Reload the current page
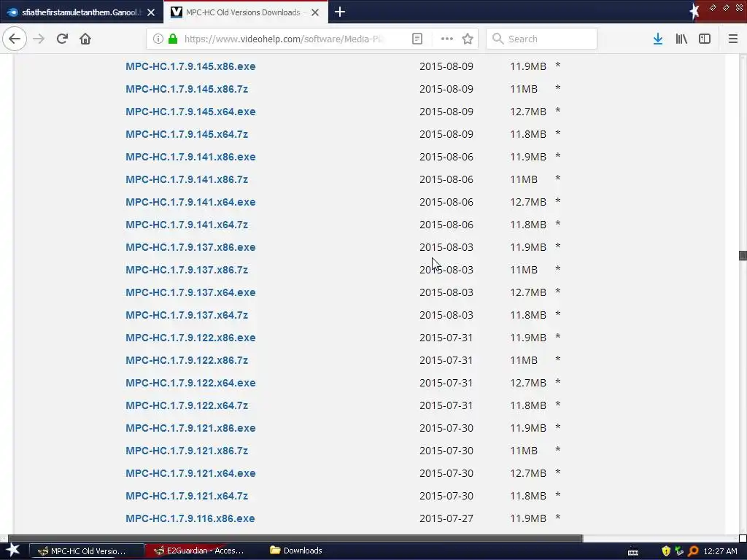Screen dimensions: 747x560 (x=62, y=39)
